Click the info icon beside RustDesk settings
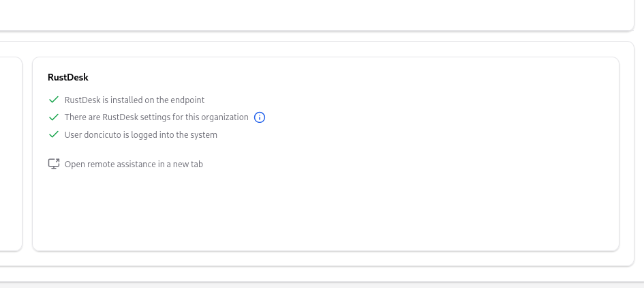This screenshot has width=644, height=288. pyautogui.click(x=259, y=117)
